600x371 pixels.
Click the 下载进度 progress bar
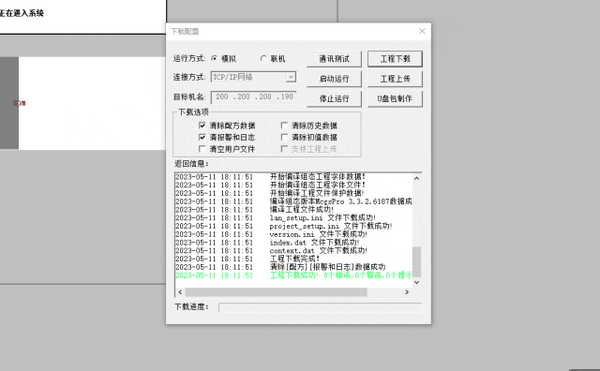320,307
